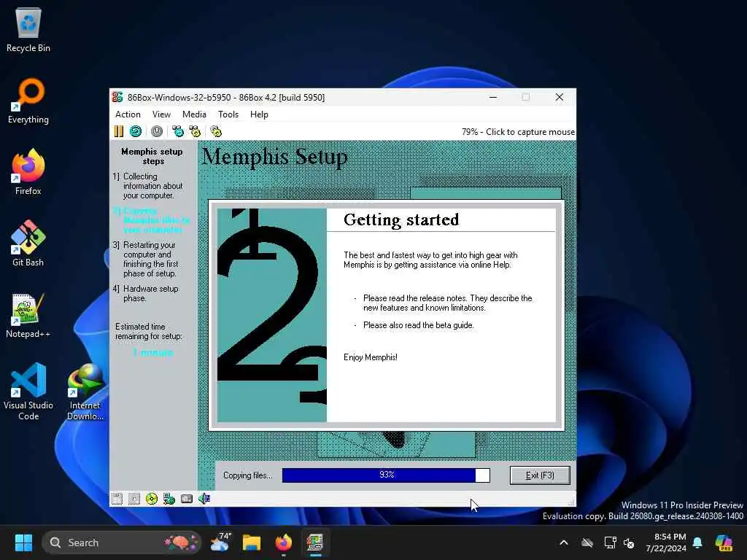Click the sound speaker status icon
The image size is (747, 560).
pyautogui.click(x=204, y=499)
